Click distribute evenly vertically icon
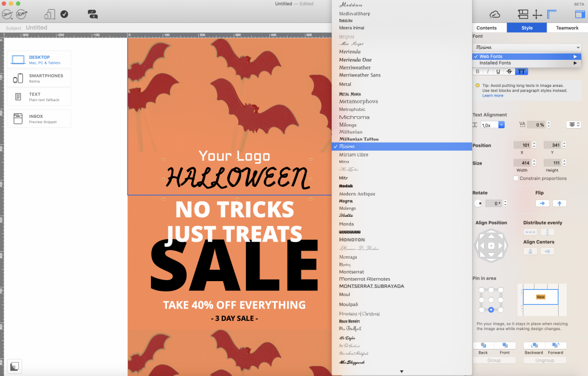The width and height of the screenshot is (588, 376). (547, 232)
